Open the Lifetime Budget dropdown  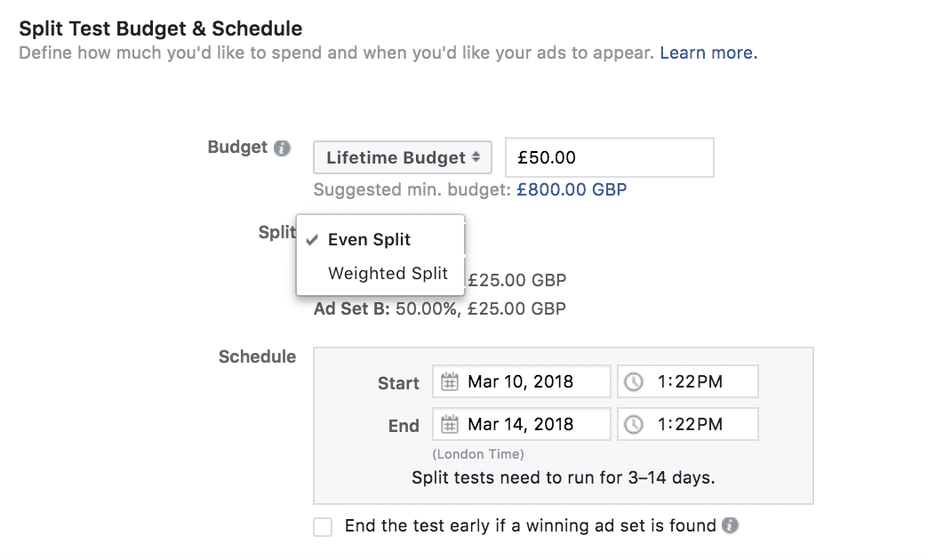click(x=403, y=157)
